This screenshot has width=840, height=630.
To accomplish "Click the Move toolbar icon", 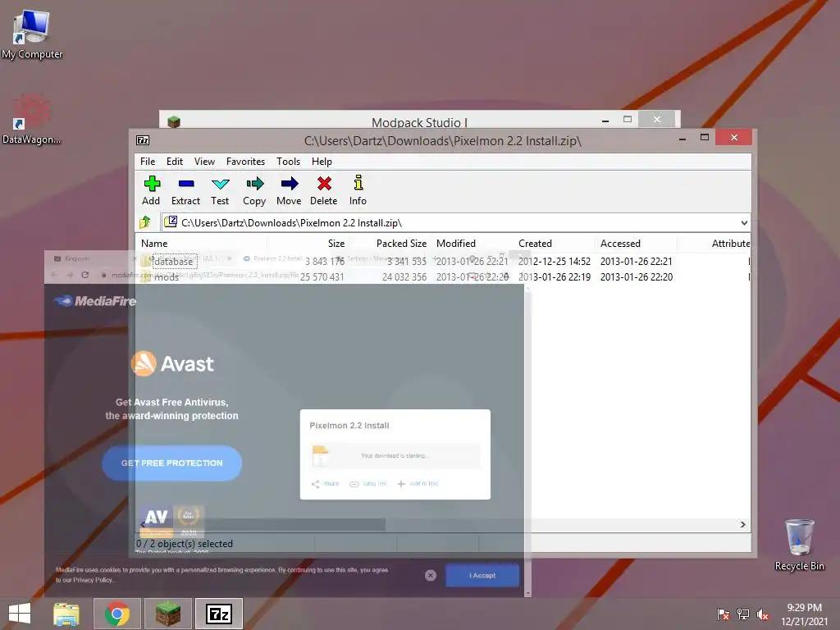I will tap(290, 190).
